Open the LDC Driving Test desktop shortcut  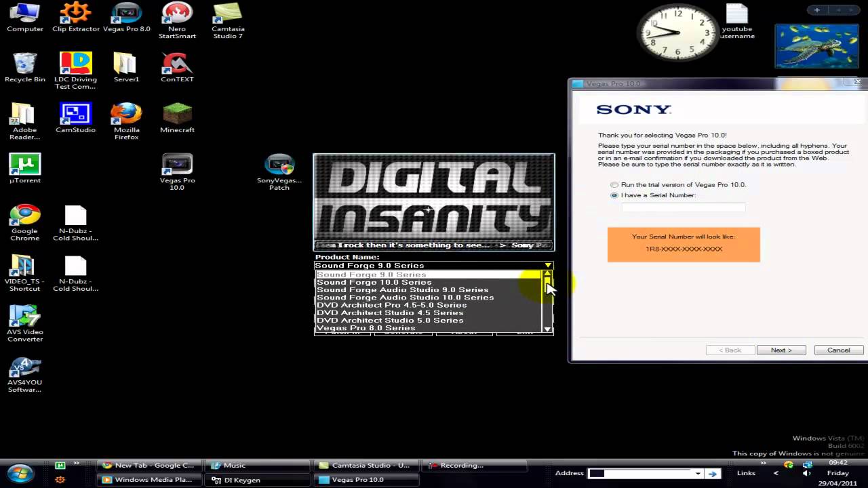75,71
